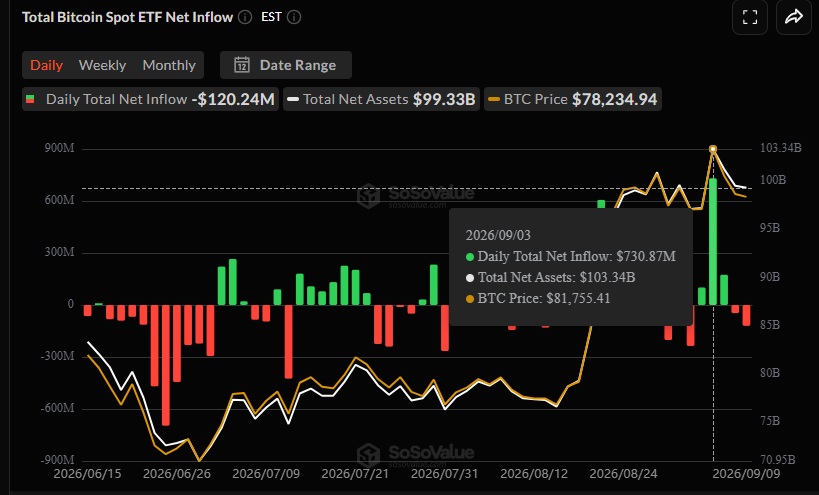Screen dimensions: 819x495
Task: Click the last red bar at 2026/09/09
Action: [746, 315]
